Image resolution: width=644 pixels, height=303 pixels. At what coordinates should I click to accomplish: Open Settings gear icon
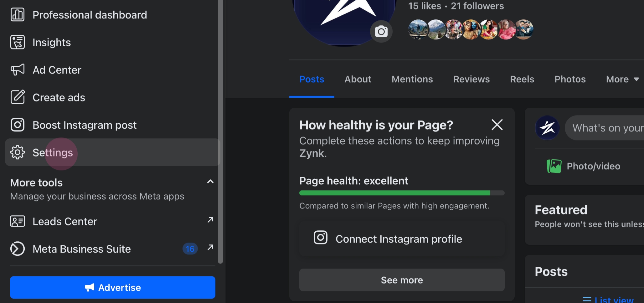pos(17,152)
